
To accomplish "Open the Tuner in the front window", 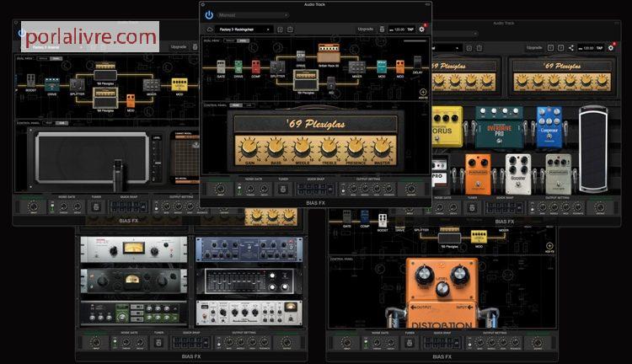I will pyautogui.click(x=283, y=189).
